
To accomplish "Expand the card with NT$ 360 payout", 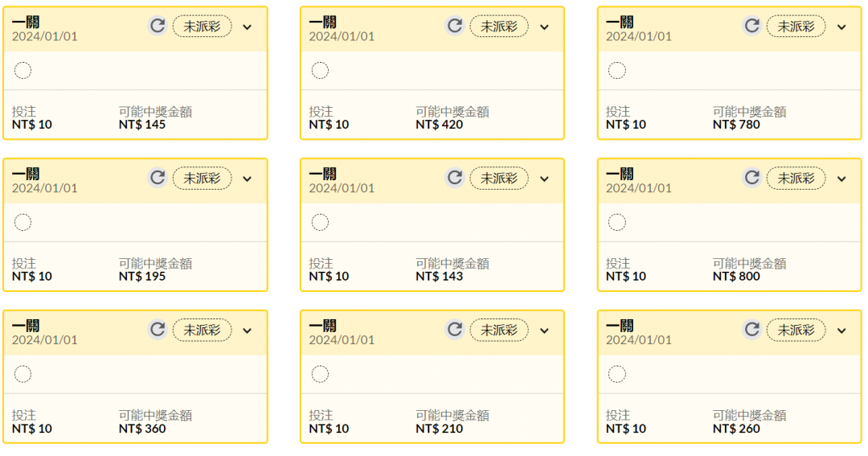I will [x=248, y=331].
